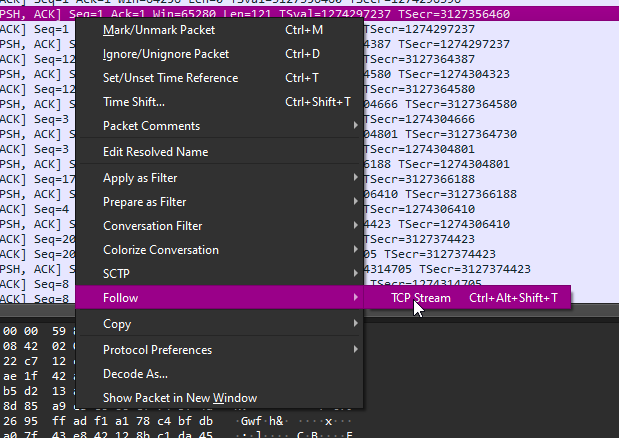The height and width of the screenshot is (438, 619).
Task: Expand Protocol Preferences submenu
Action: [x=219, y=350]
